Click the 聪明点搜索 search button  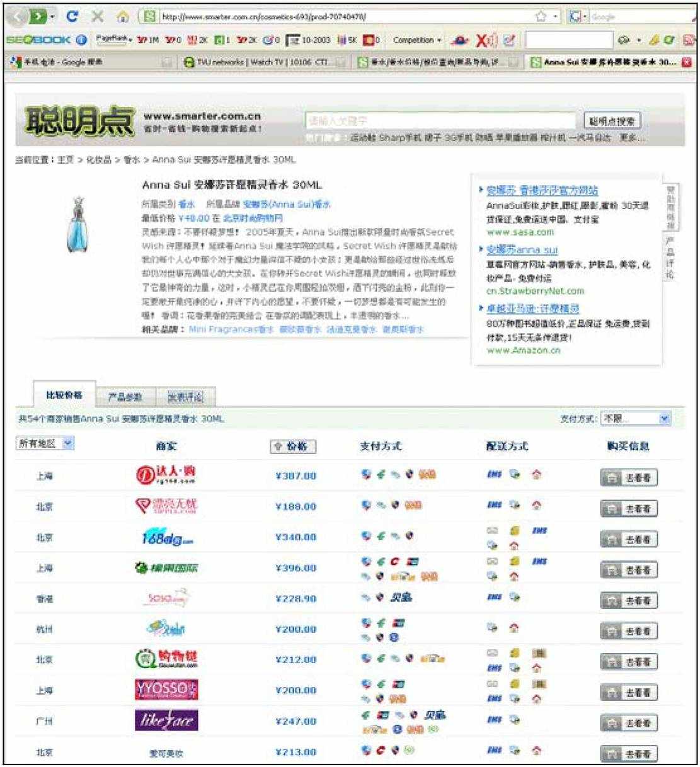tap(612, 121)
